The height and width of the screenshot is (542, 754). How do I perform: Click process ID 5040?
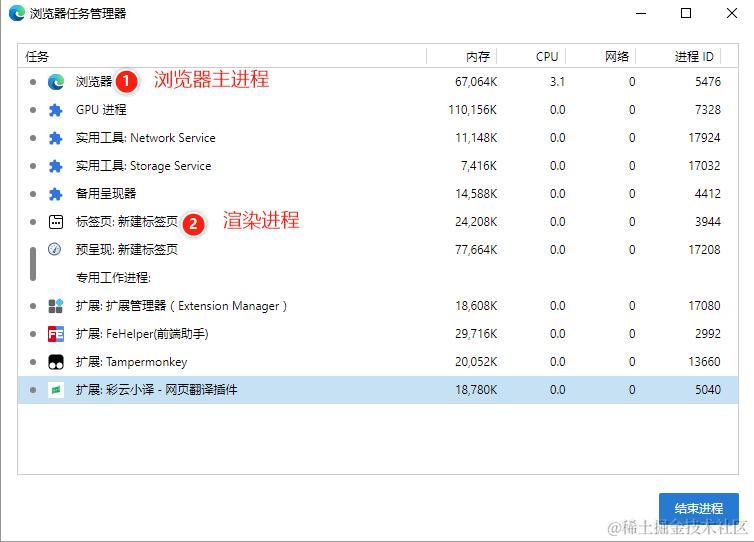tap(708, 390)
